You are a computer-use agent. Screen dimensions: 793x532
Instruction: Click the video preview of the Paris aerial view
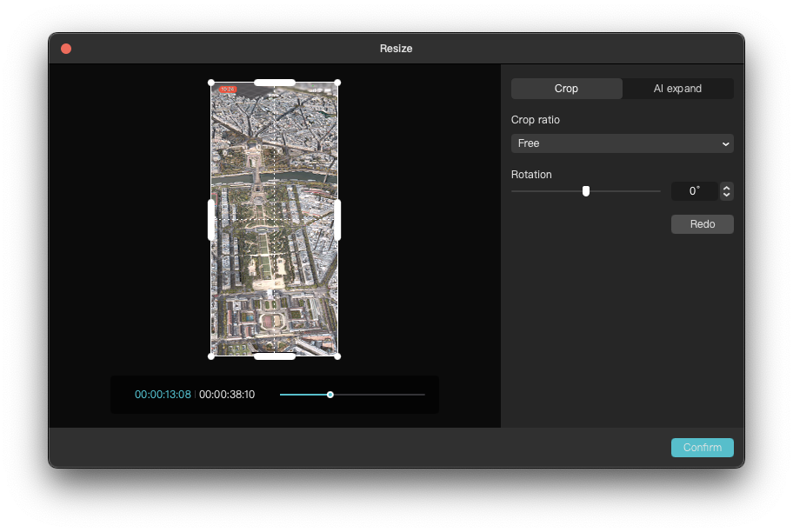(275, 219)
